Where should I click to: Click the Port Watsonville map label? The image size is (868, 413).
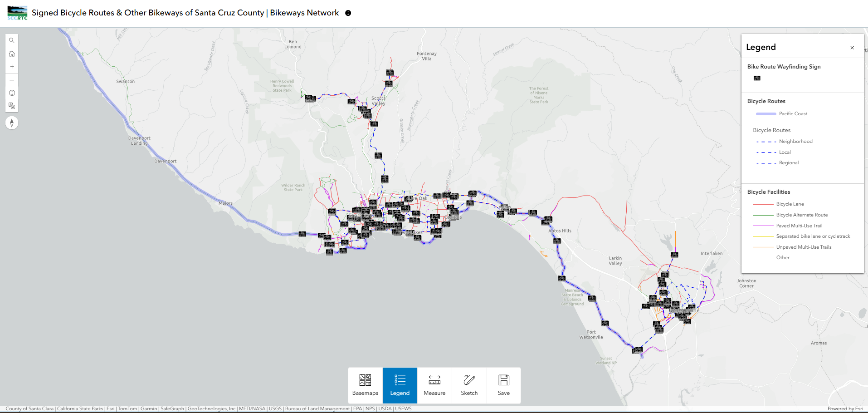point(591,335)
